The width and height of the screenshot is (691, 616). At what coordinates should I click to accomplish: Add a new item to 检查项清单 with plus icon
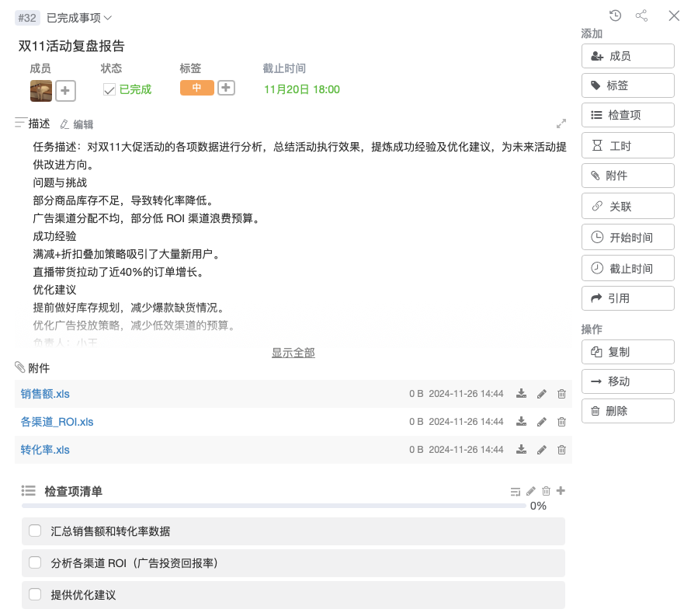point(561,491)
